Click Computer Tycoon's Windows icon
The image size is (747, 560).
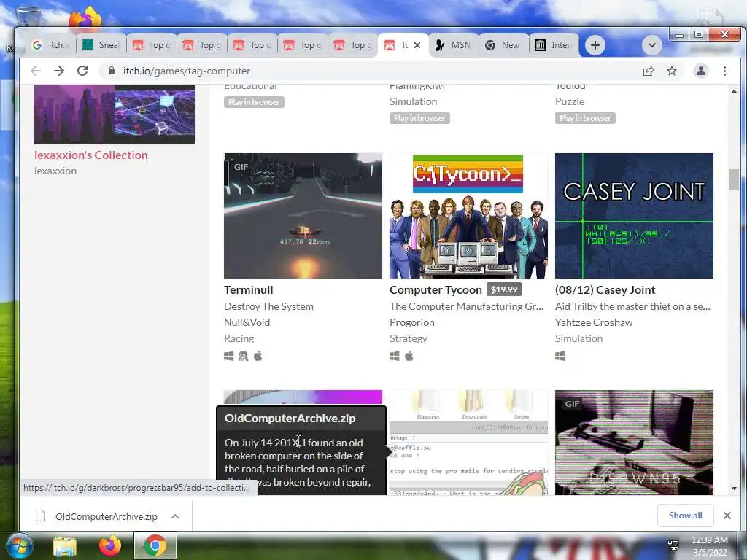point(395,356)
